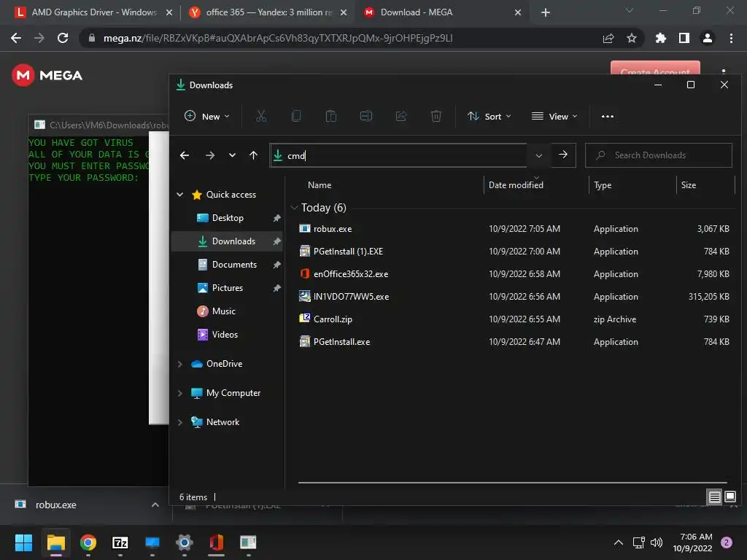Select Videos in the navigation pane
This screenshot has height=560, width=747.
(225, 335)
